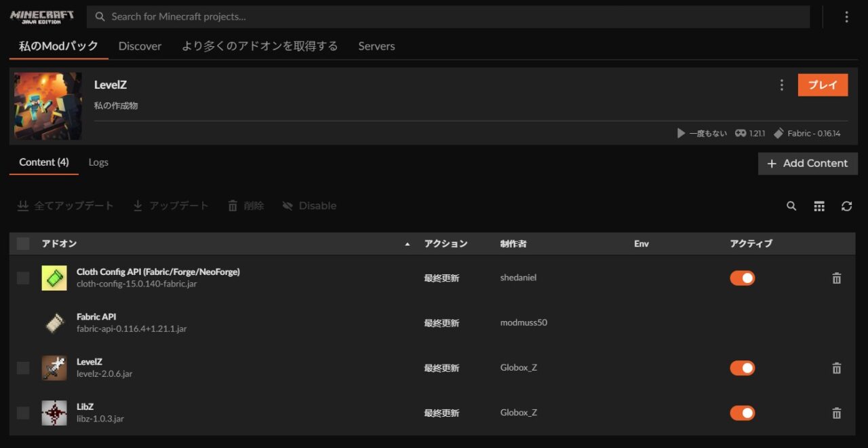This screenshot has width=868, height=448.
Task: Check the Cloth Config API row checkbox
Action: pos(23,278)
